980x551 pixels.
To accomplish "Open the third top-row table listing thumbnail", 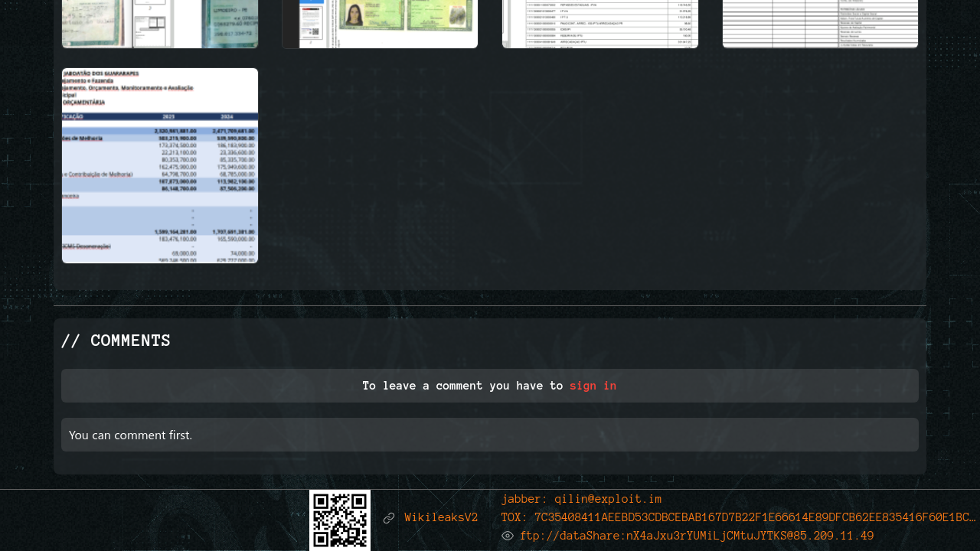I will 600,24.
